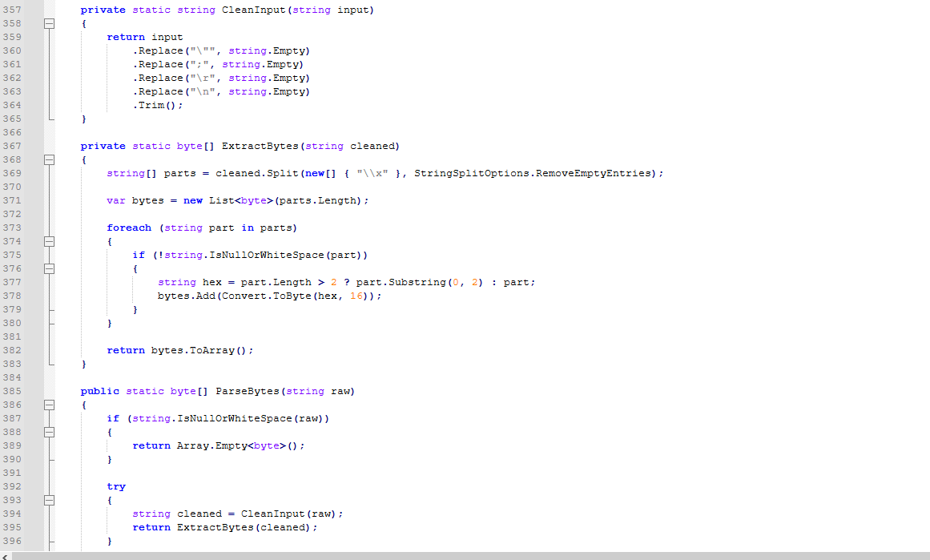Click line number 357 in the margin
The height and width of the screenshot is (560, 930).
(x=12, y=10)
